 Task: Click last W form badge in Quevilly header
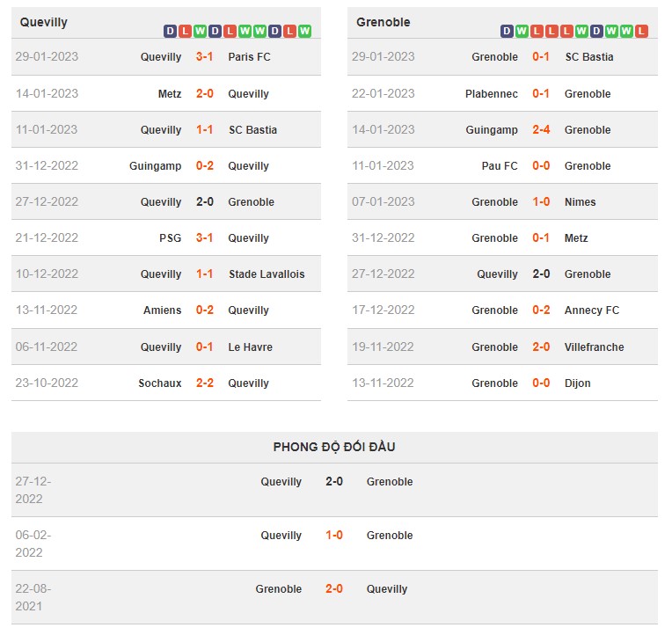pos(304,31)
